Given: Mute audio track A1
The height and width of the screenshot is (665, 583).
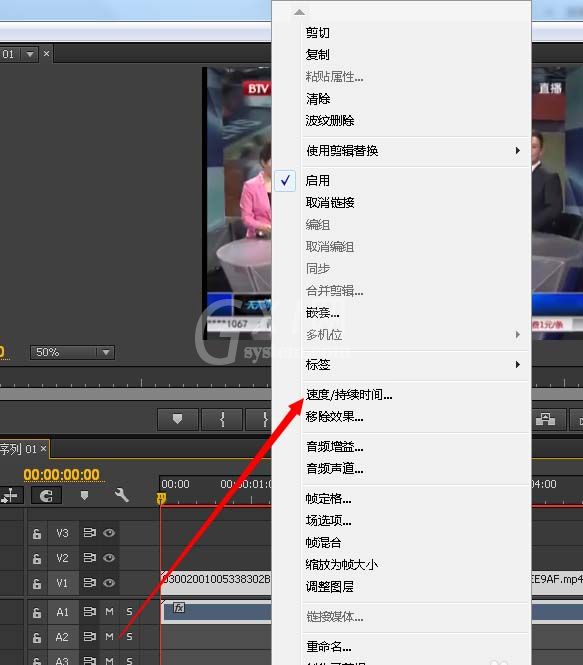Looking at the screenshot, I should pyautogui.click(x=109, y=612).
